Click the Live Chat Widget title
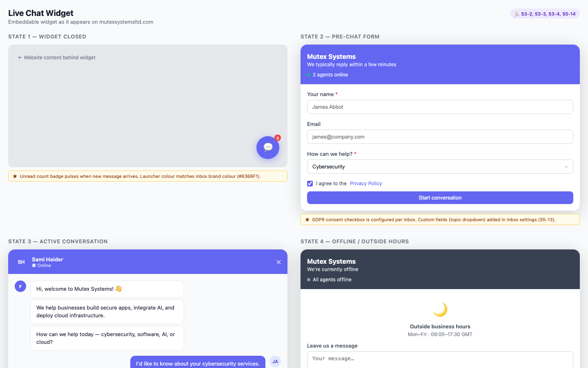Viewport: 588px width, 368px height. pyautogui.click(x=41, y=13)
